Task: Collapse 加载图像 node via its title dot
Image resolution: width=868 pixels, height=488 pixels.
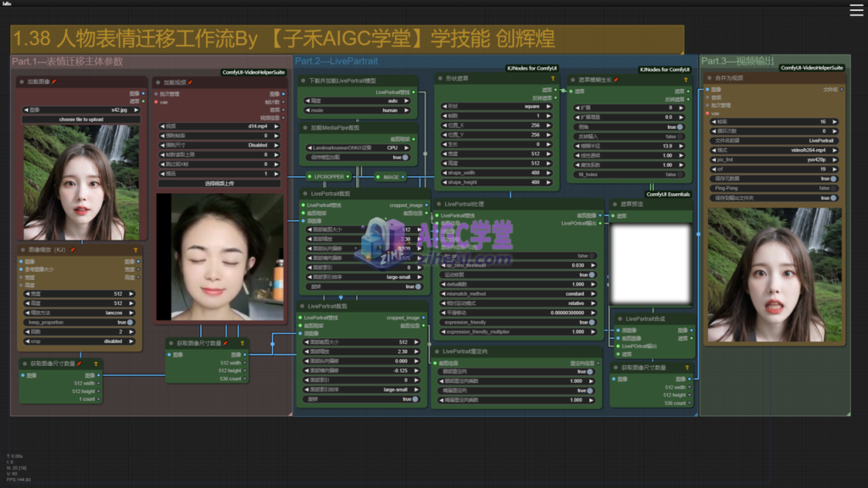Action: coord(21,82)
